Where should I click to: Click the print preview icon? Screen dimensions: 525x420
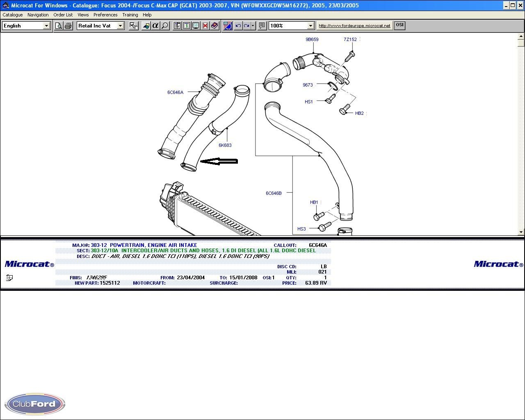coord(59,26)
